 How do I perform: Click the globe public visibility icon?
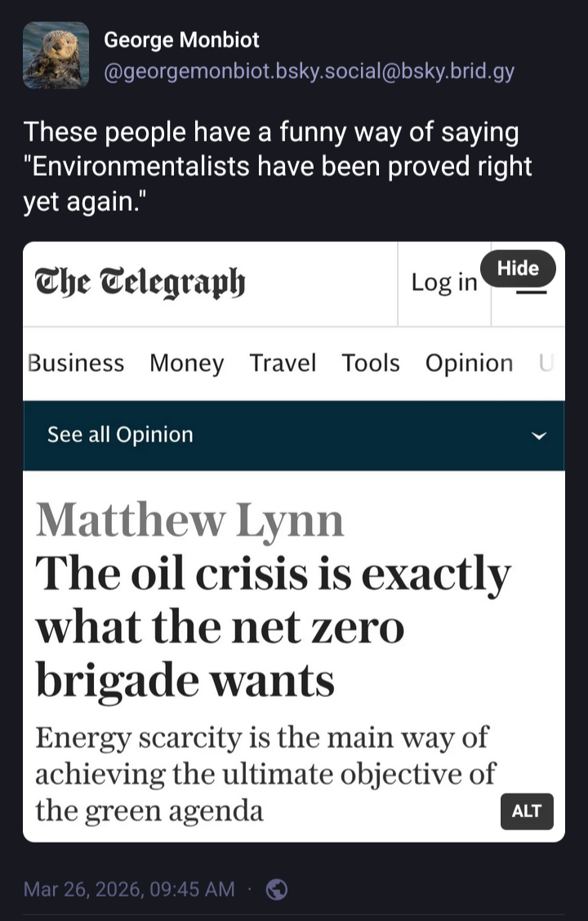click(277, 889)
